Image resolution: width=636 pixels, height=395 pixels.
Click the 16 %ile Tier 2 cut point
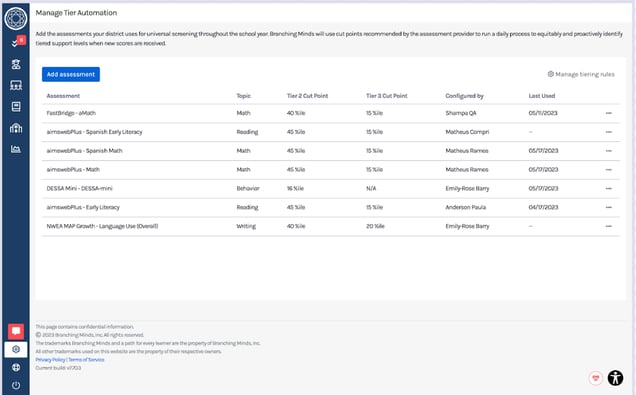(295, 189)
